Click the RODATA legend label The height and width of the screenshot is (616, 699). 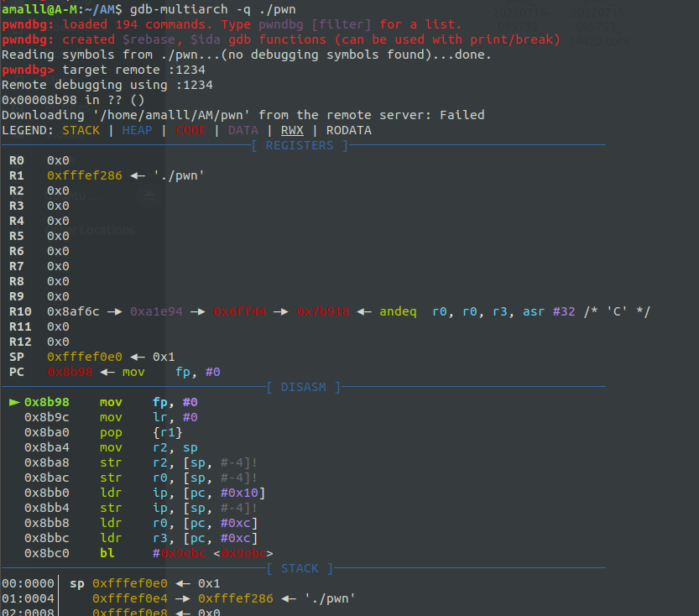348,130
